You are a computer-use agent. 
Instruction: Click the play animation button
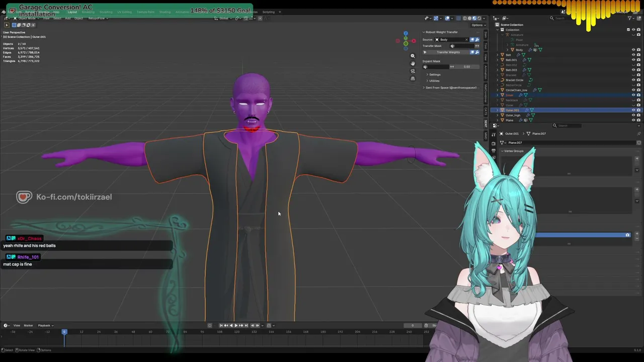[x=236, y=325]
